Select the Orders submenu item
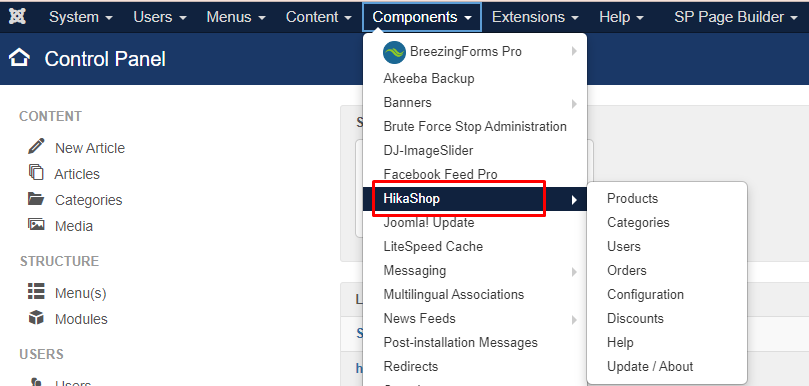 (627, 270)
